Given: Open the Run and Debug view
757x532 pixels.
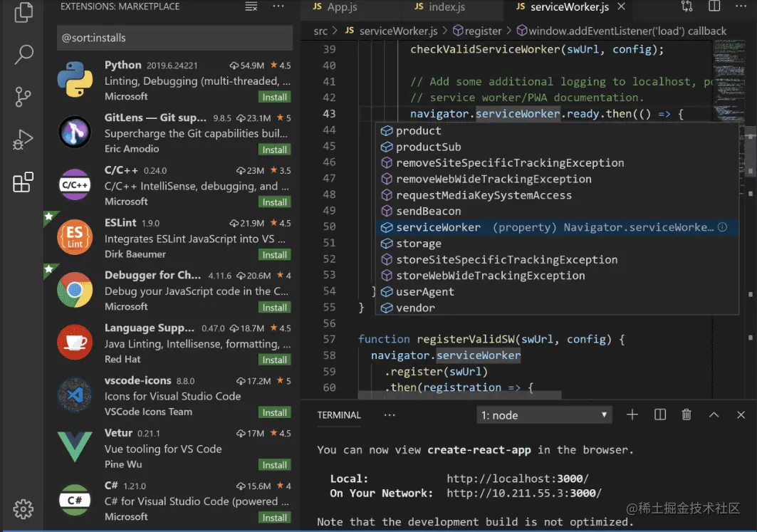Looking at the screenshot, I should click(x=23, y=140).
